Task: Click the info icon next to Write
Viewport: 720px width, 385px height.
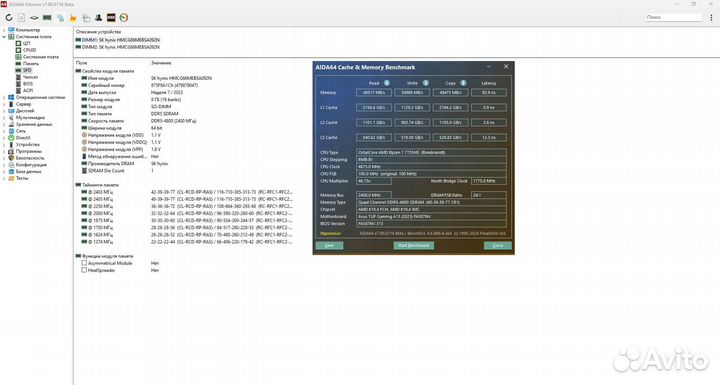Action: click(425, 83)
